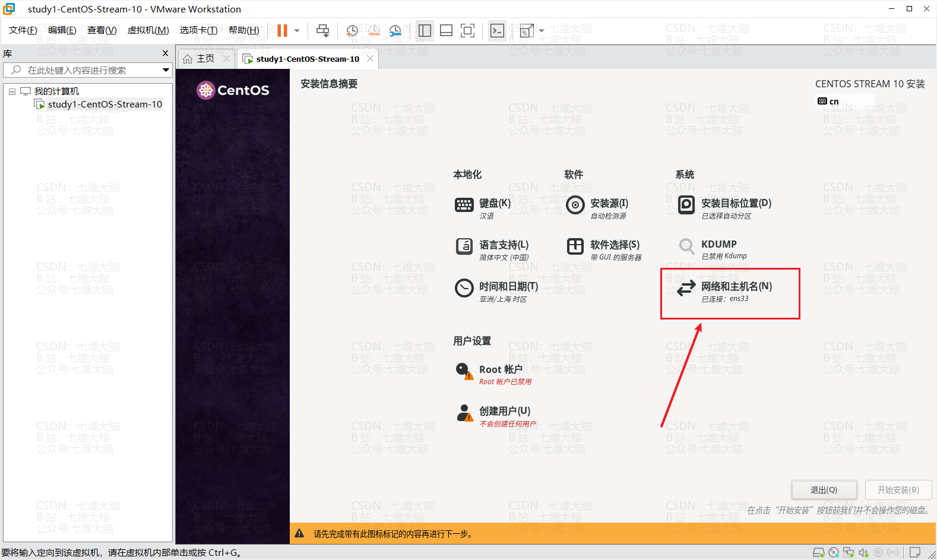Close the 库 library panel

[x=166, y=53]
